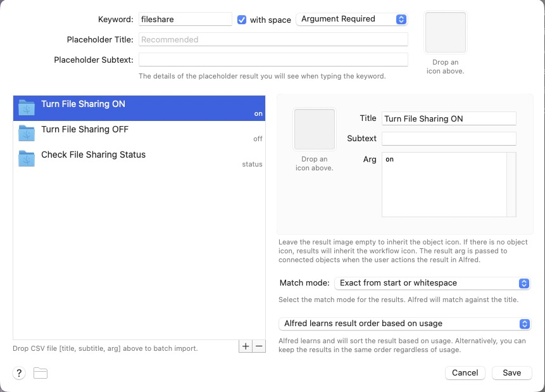The width and height of the screenshot is (545, 392).
Task: Expand the Match mode dropdown
Action: click(x=432, y=283)
